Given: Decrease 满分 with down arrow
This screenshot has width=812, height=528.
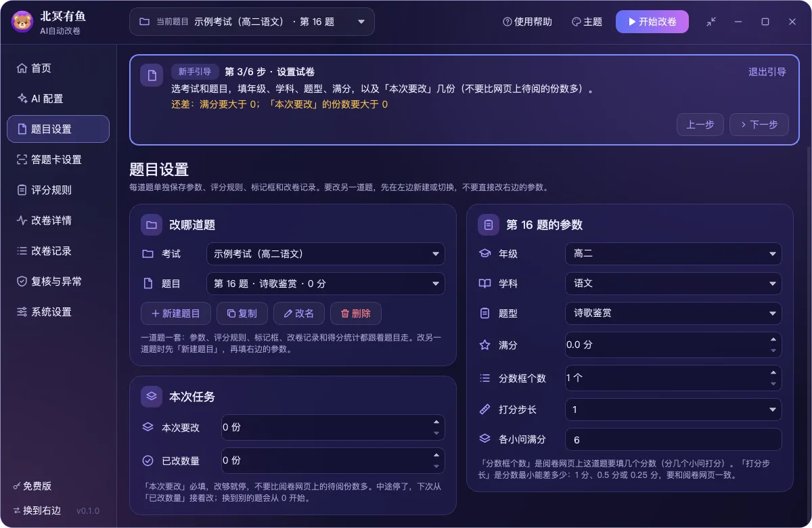Looking at the screenshot, I should pos(773,350).
